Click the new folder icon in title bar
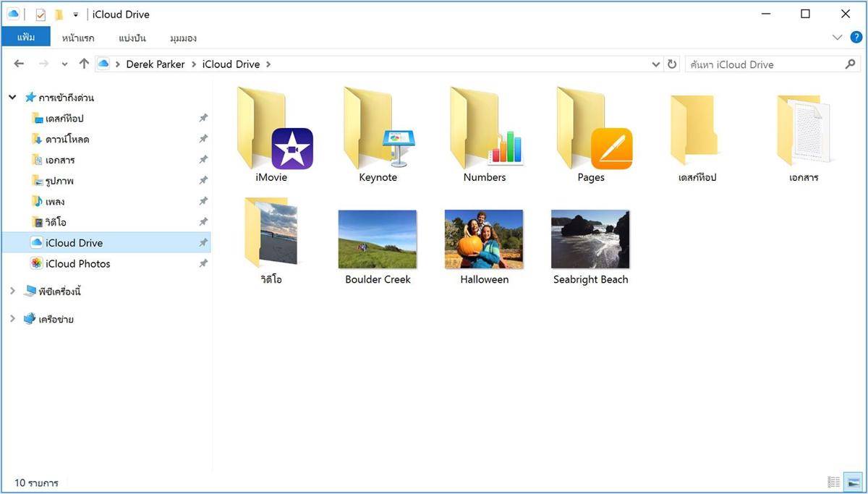Image resolution: width=868 pixels, height=494 pixels. [x=59, y=14]
